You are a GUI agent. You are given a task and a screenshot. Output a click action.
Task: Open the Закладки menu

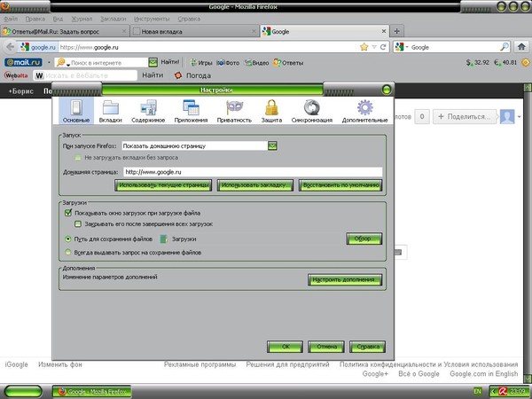pos(113,19)
